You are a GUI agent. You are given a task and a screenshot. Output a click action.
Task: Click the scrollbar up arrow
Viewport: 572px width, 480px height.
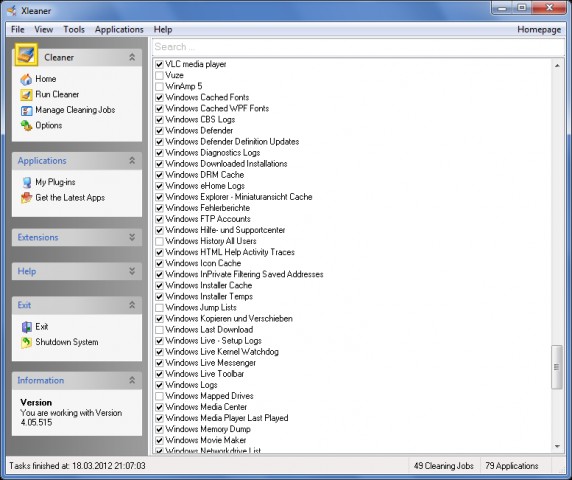pos(557,66)
